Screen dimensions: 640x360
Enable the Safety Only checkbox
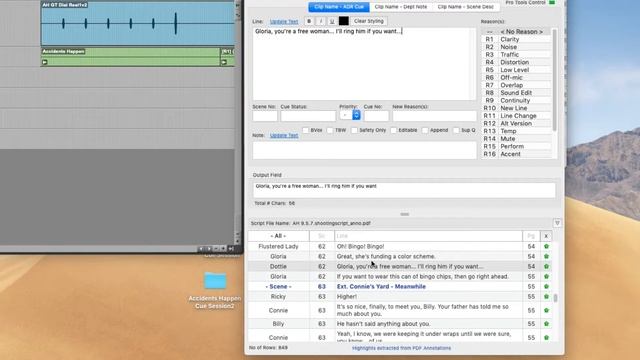[354, 130]
